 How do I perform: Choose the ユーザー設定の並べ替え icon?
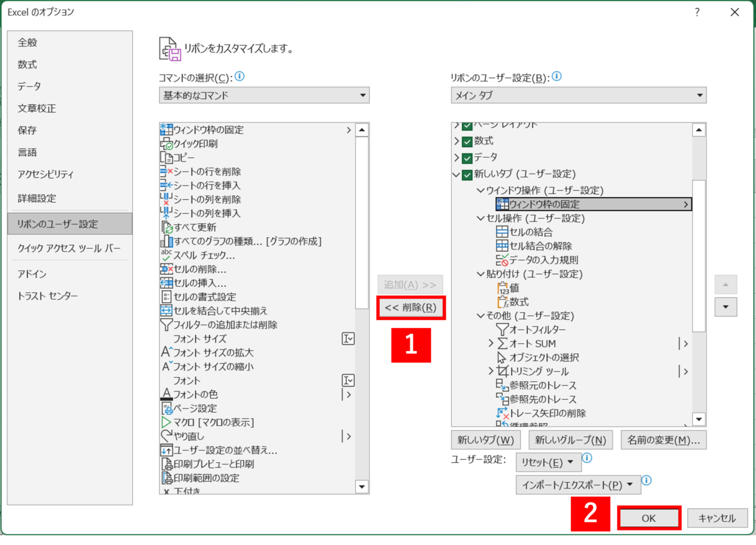(x=166, y=451)
